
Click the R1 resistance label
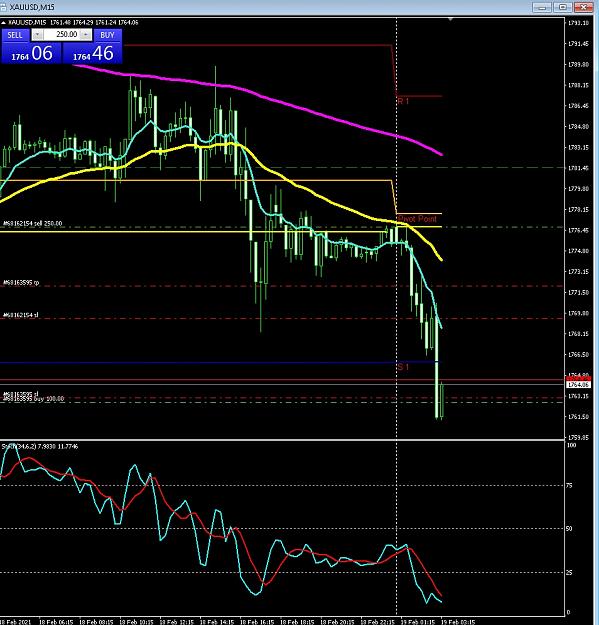(403, 101)
